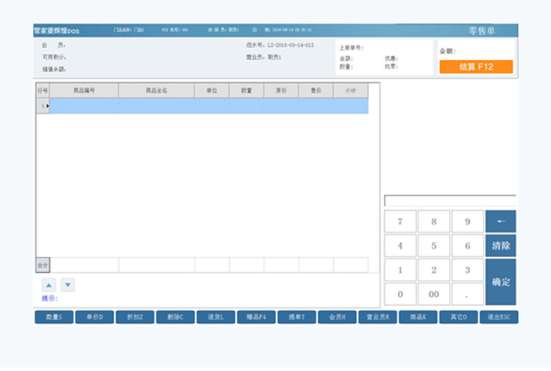Tap digit 7 on the numeric keypad
The image size is (551, 371).
point(400,222)
